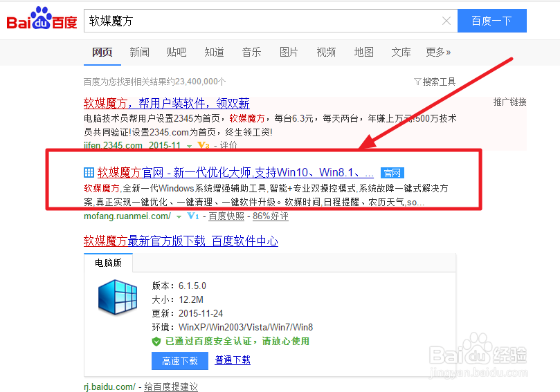Click the 百度一下 search button

[x=491, y=21]
